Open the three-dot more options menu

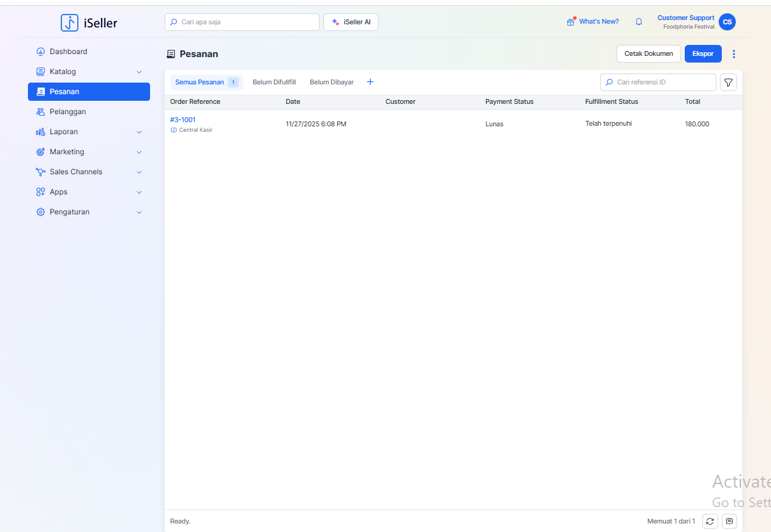tap(733, 54)
